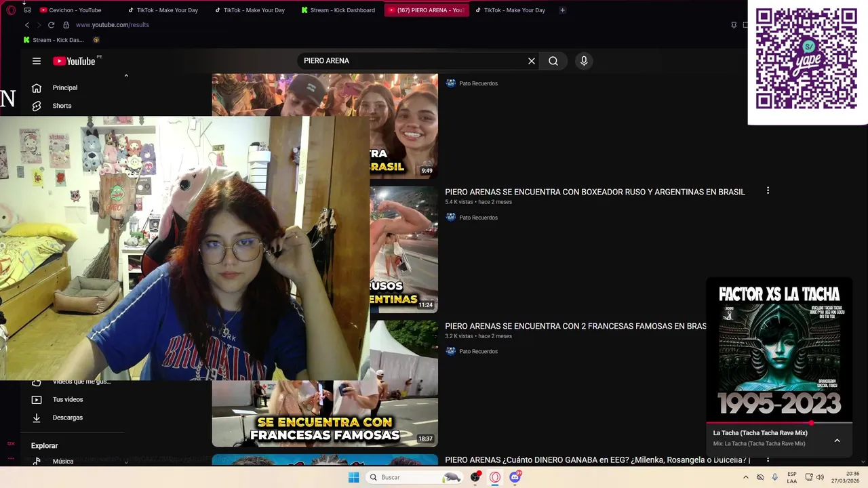Open Pato Recuerdos channel under BOXEADOR RUSO video
Screen dimensions: 868x488
tap(478, 218)
